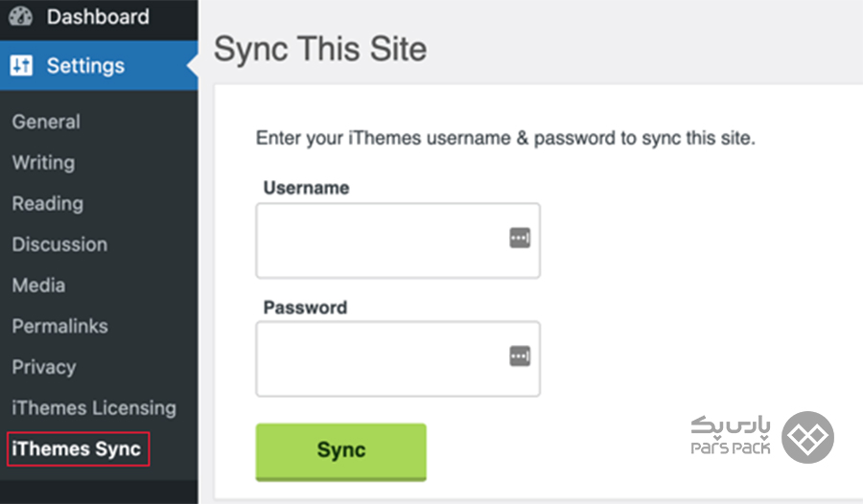Click the Dashboard gauge icon
Image resolution: width=863 pixels, height=504 pixels.
coord(20,16)
